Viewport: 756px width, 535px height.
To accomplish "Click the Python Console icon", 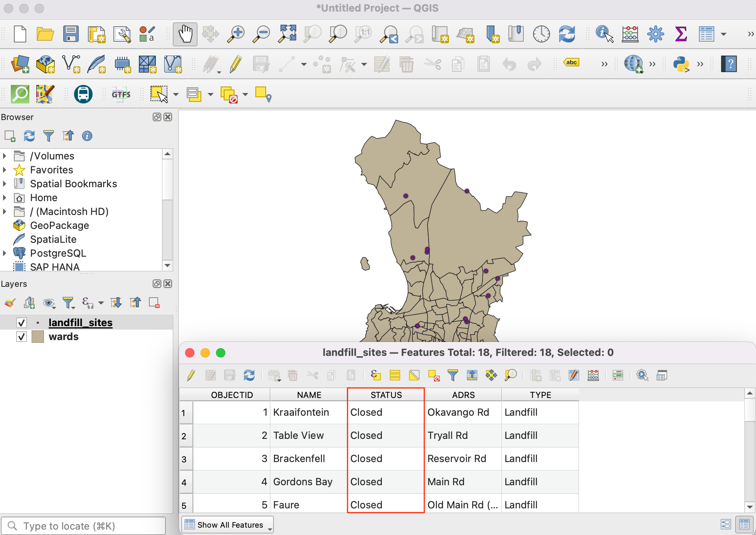I will (x=681, y=64).
